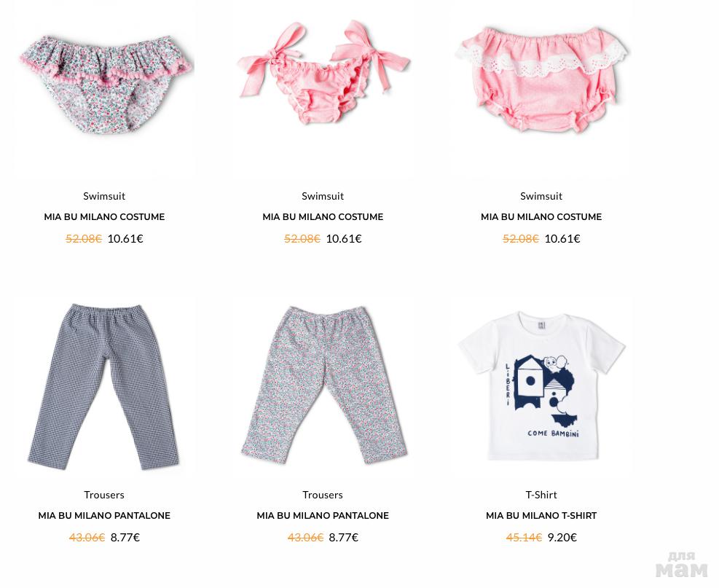Open the gingham checked trousers image
Screen dimensions: 719x588
point(105,386)
